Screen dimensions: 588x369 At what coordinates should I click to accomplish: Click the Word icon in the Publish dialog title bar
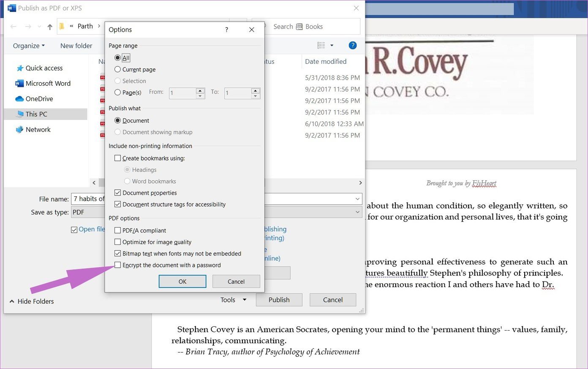(12, 8)
